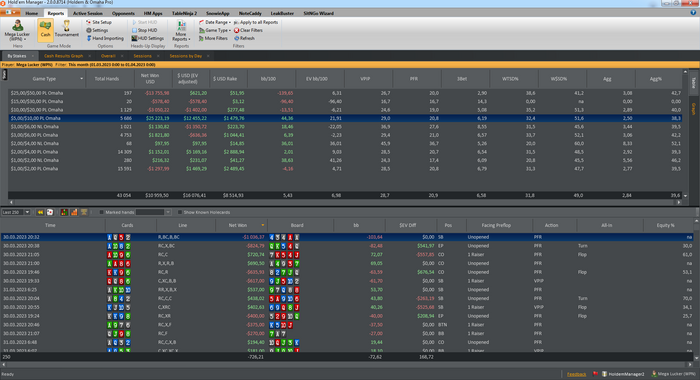Sort stakes table by Total Hands
700x380 pixels.
click(x=107, y=79)
